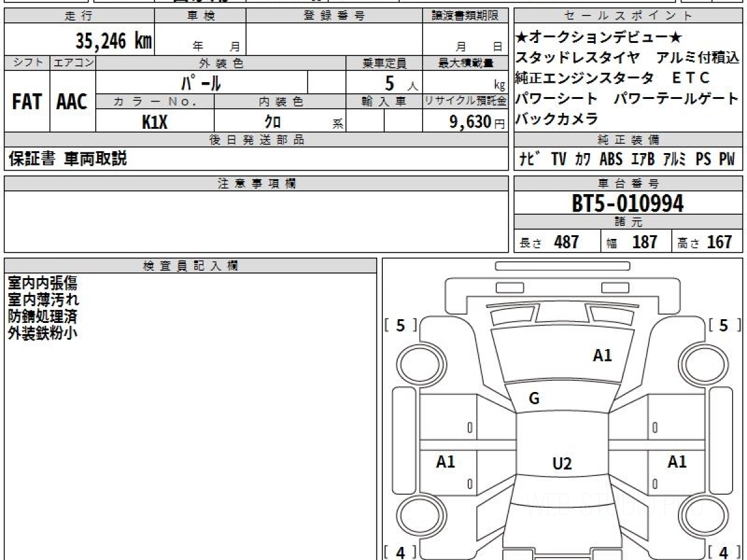Select the 室内薄汚れ inspector note

point(42,299)
